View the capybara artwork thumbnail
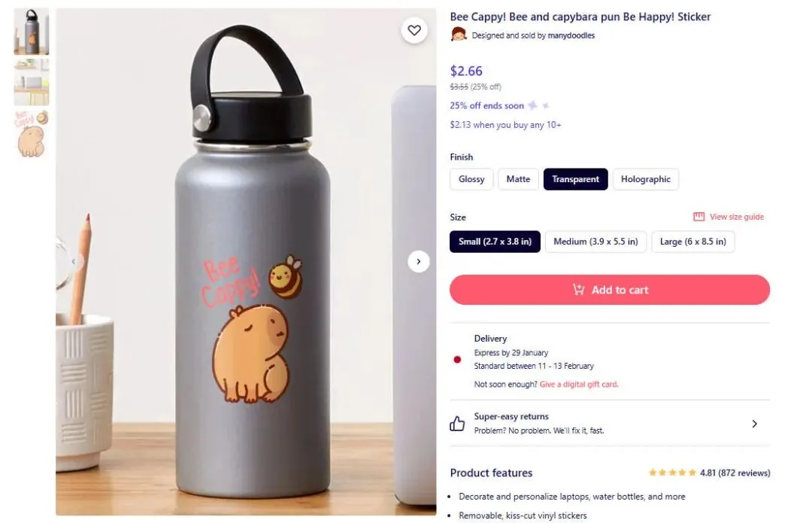Viewport: 812px width, 523px height. point(32,134)
